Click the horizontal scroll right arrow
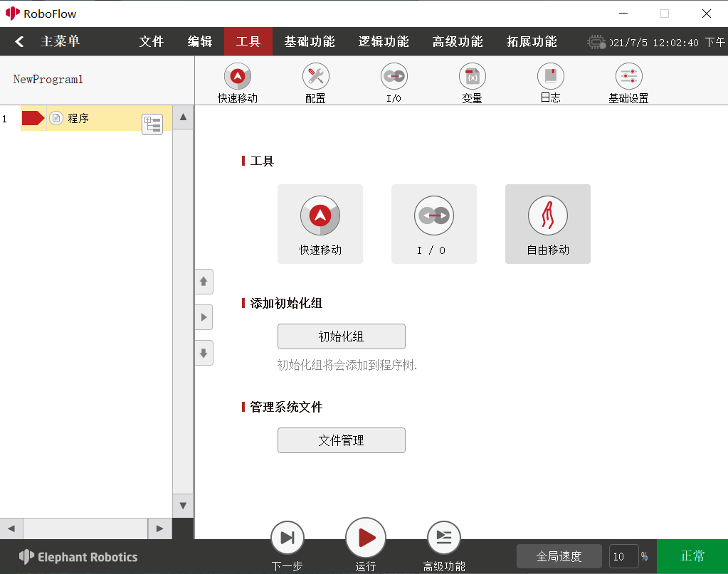 [159, 528]
